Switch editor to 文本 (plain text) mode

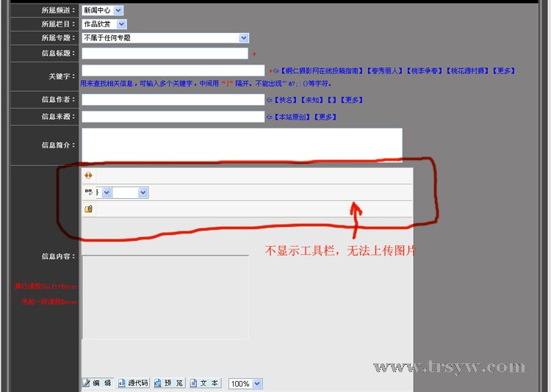click(x=204, y=383)
